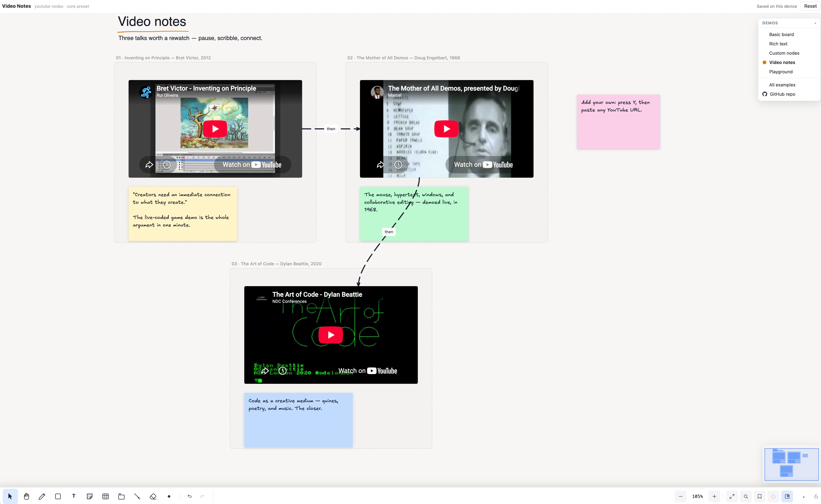This screenshot has height=504, width=821.
Task: Play The Art of Code video
Action: pos(331,335)
